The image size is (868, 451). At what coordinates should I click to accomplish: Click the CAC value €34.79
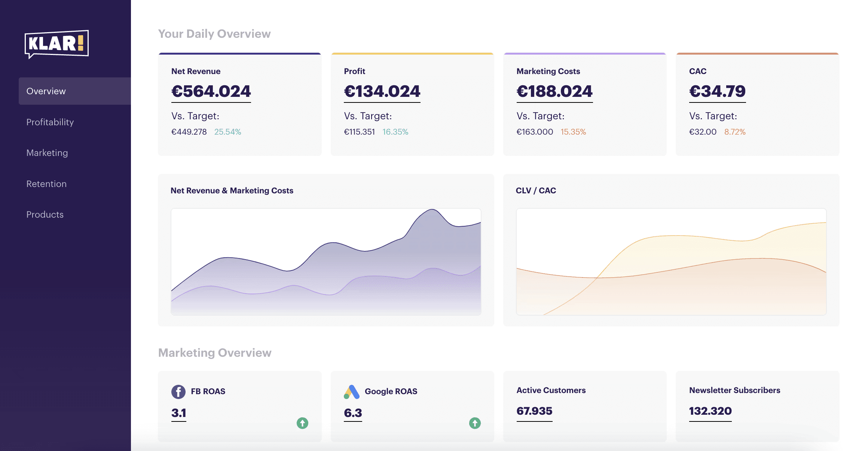[717, 92]
